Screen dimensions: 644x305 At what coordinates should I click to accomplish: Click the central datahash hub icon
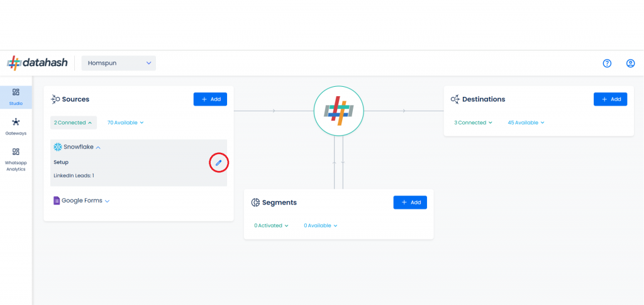339,111
